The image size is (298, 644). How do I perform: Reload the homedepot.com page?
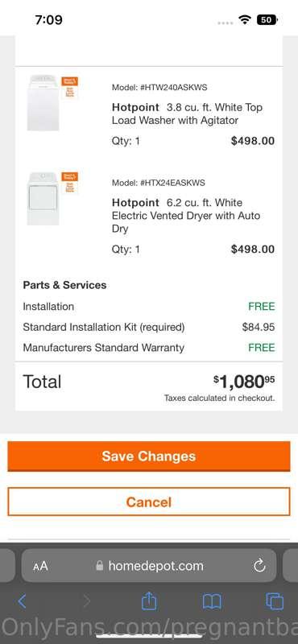coord(260,566)
